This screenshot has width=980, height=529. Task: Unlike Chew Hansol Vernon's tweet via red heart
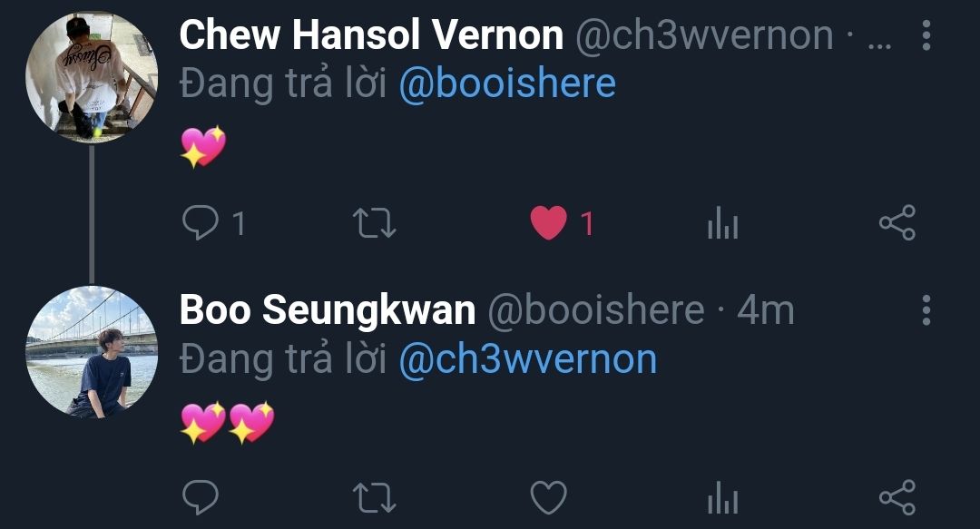[548, 222]
